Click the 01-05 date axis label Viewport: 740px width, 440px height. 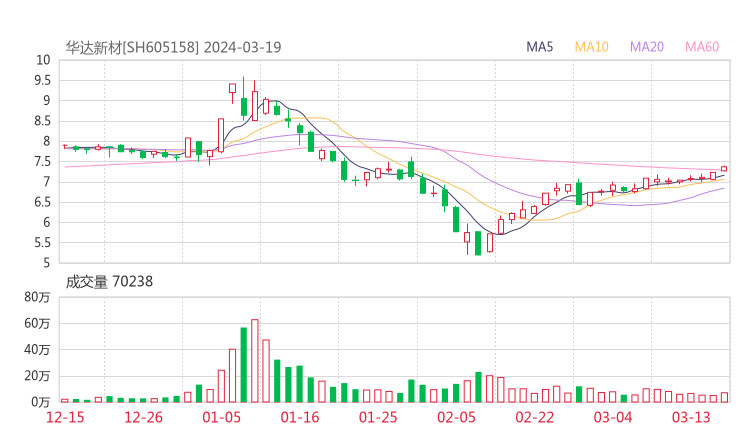tap(221, 417)
